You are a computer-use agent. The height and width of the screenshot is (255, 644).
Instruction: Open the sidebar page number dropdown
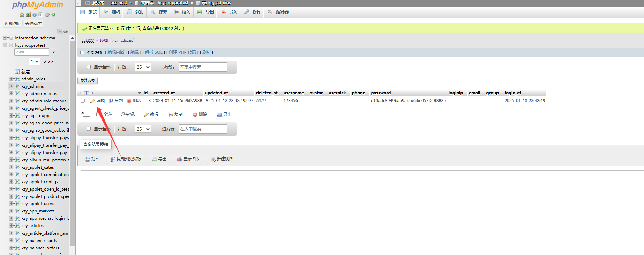[x=34, y=62]
